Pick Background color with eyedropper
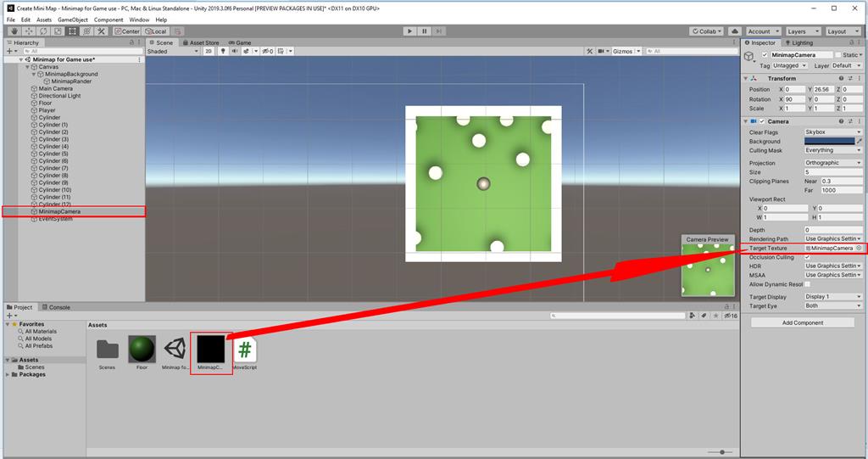 pyautogui.click(x=860, y=142)
